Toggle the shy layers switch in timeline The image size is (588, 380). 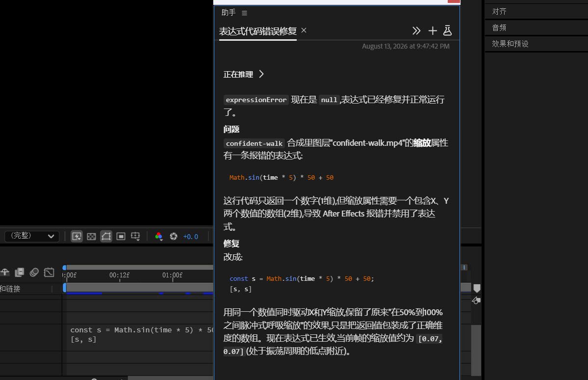[x=5, y=272]
